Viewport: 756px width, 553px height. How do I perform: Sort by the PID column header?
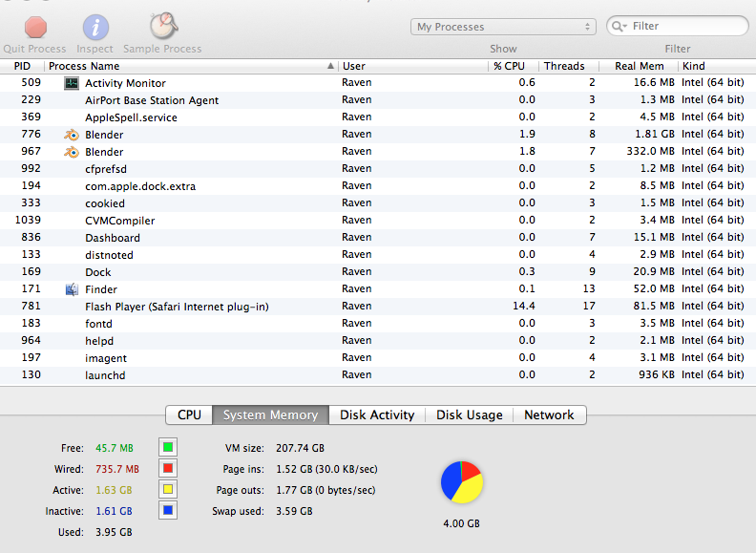(x=22, y=66)
